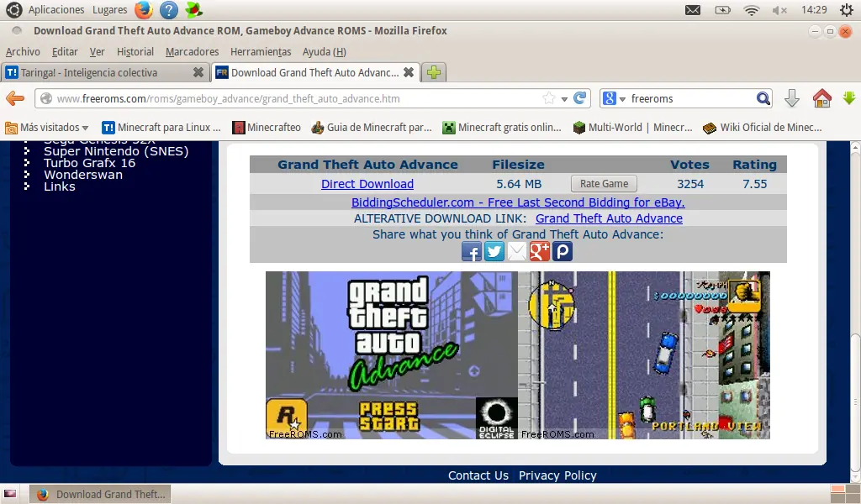Click the clock showing 14:29
The width and height of the screenshot is (861, 504).
814,10
